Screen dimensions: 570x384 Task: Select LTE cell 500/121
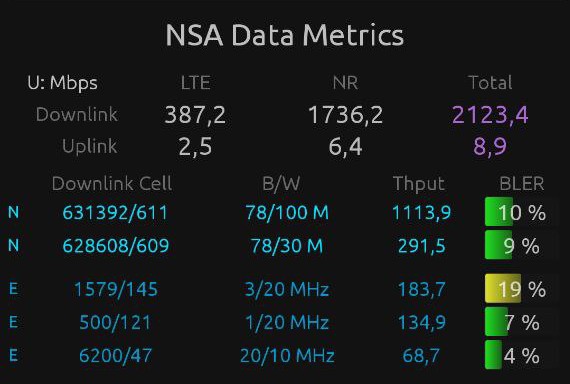115,323
